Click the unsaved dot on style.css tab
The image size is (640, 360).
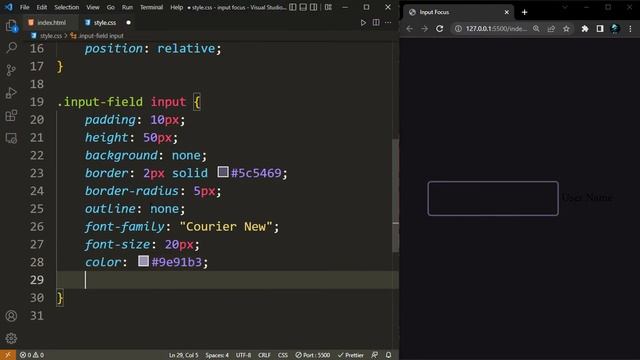tap(129, 22)
